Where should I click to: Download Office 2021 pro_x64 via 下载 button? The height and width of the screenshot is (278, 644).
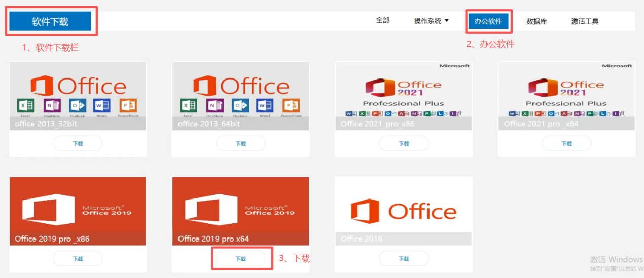566,143
